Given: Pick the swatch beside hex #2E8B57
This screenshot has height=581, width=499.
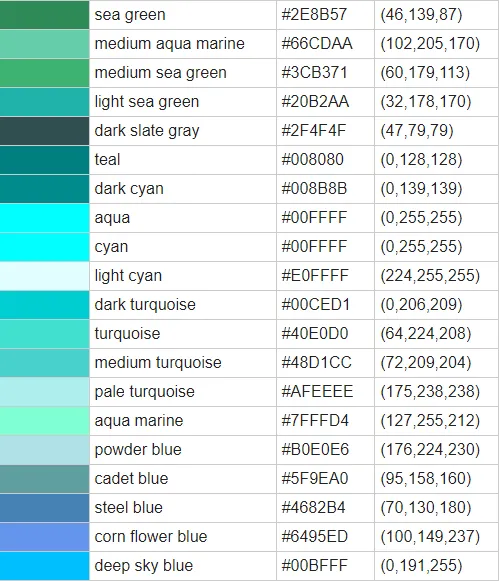Looking at the screenshot, I should coord(44,15).
